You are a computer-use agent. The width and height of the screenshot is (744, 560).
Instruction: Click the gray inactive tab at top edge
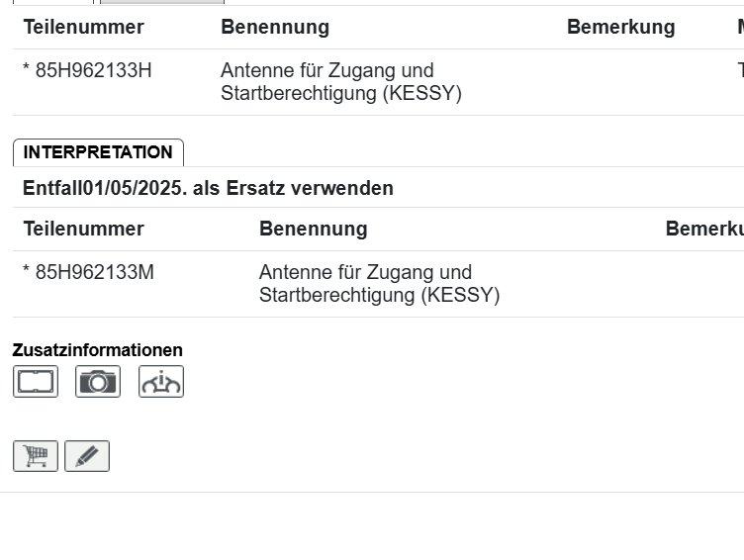click(161, 2)
